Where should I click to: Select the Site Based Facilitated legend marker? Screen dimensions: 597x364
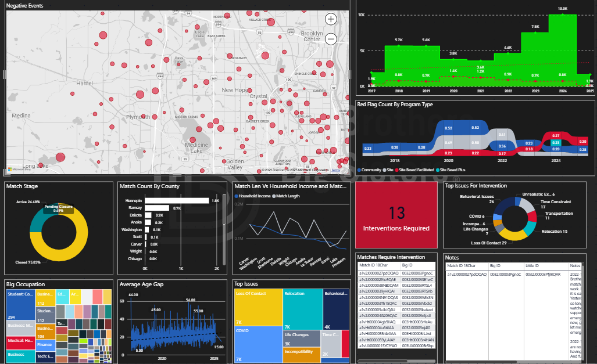(396, 170)
